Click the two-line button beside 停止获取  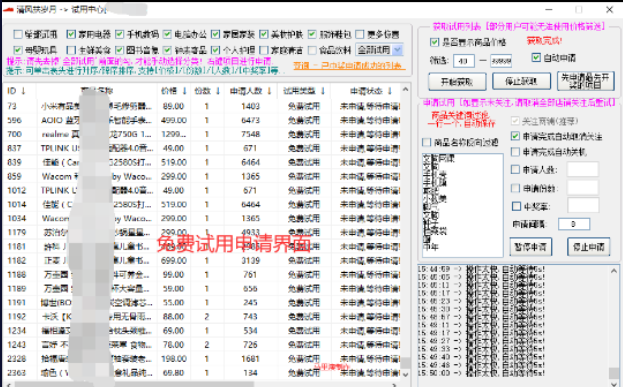tap(585, 81)
